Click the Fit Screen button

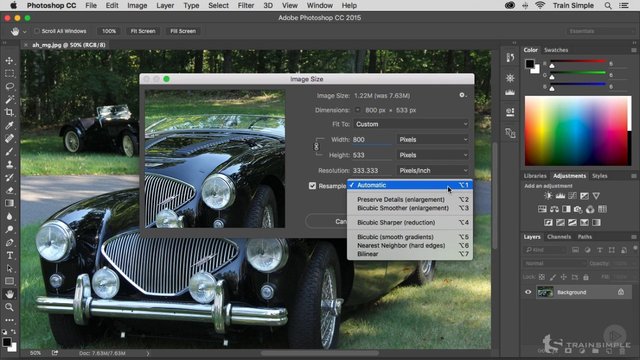pos(143,31)
